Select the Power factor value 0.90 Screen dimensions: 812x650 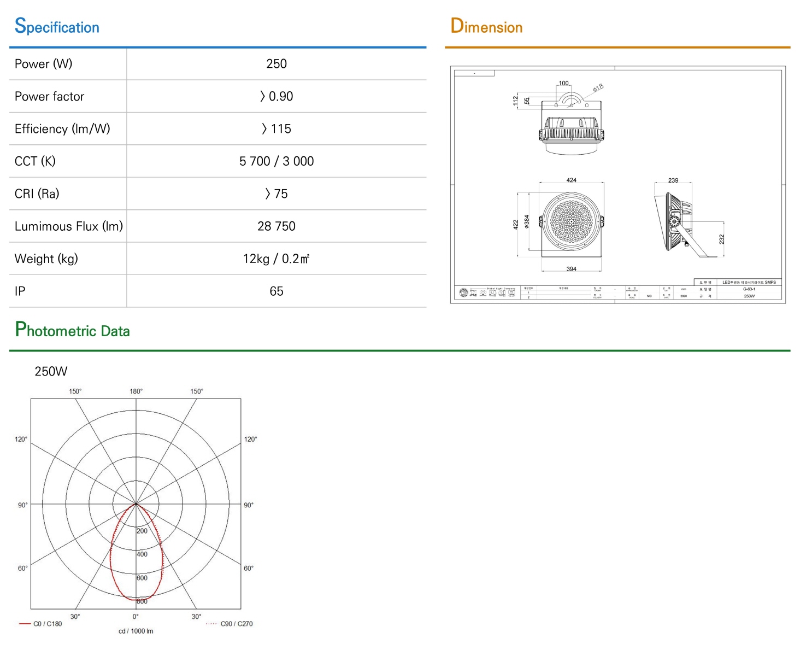pyautogui.click(x=276, y=96)
